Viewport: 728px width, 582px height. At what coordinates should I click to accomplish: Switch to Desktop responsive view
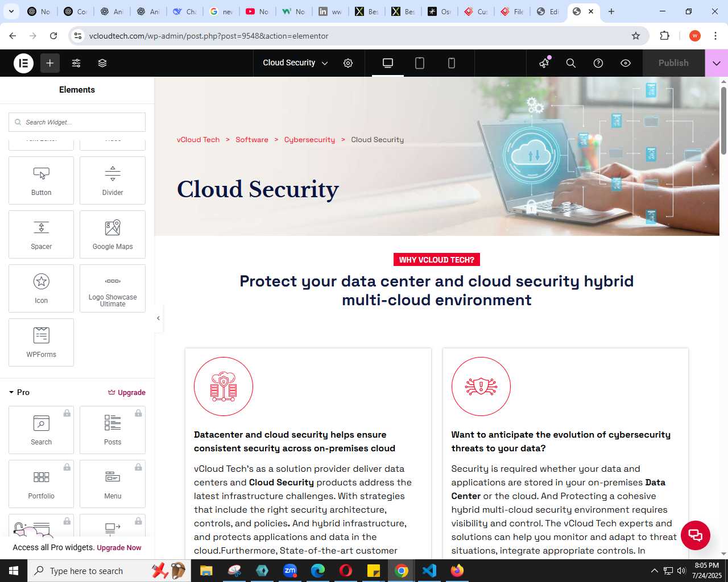tap(388, 63)
